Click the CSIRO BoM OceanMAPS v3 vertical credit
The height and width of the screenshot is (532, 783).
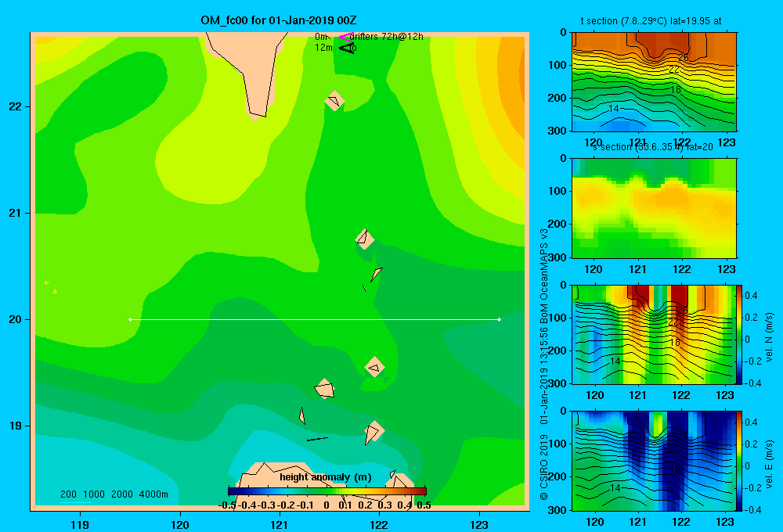(544, 365)
